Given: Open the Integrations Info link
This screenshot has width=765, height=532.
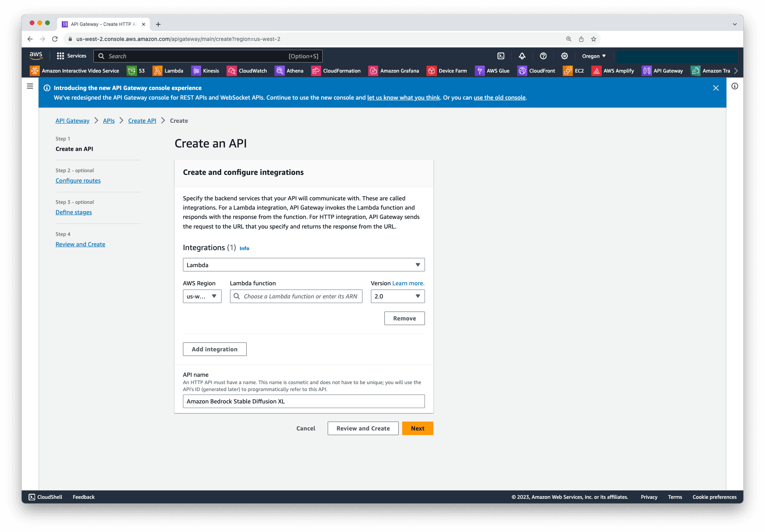Looking at the screenshot, I should [x=244, y=249].
